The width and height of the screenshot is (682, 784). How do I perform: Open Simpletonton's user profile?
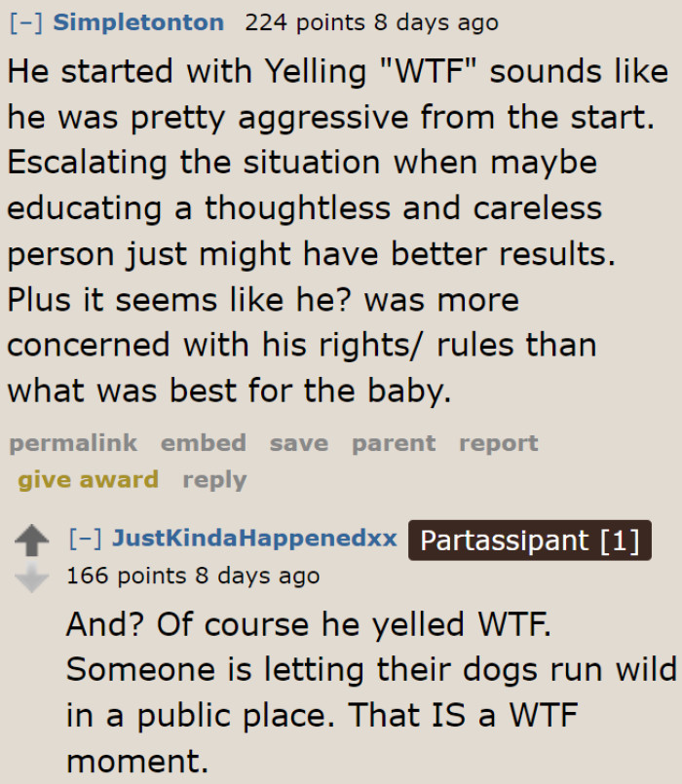click(x=138, y=21)
